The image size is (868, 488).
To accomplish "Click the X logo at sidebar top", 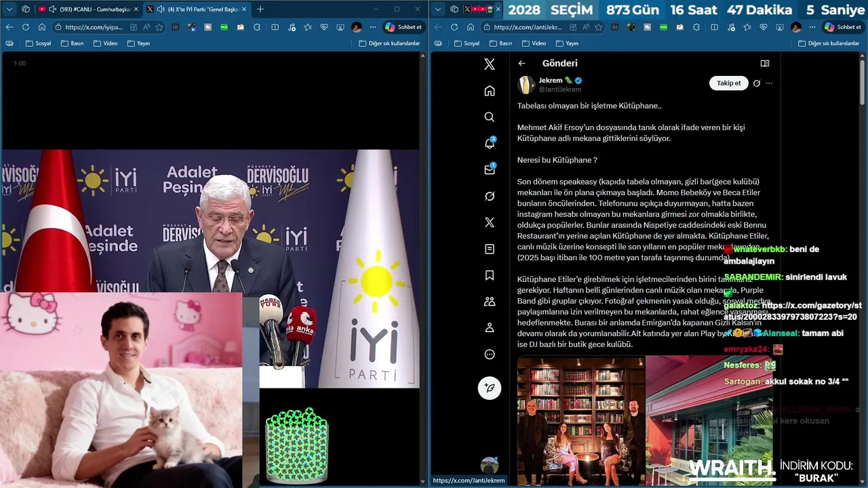I will point(490,64).
